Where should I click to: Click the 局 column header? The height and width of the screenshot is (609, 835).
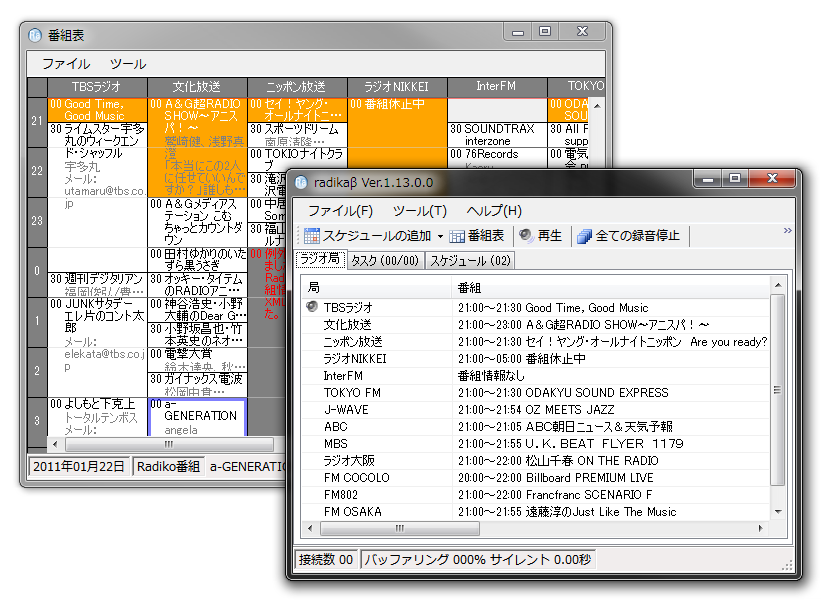pos(376,288)
